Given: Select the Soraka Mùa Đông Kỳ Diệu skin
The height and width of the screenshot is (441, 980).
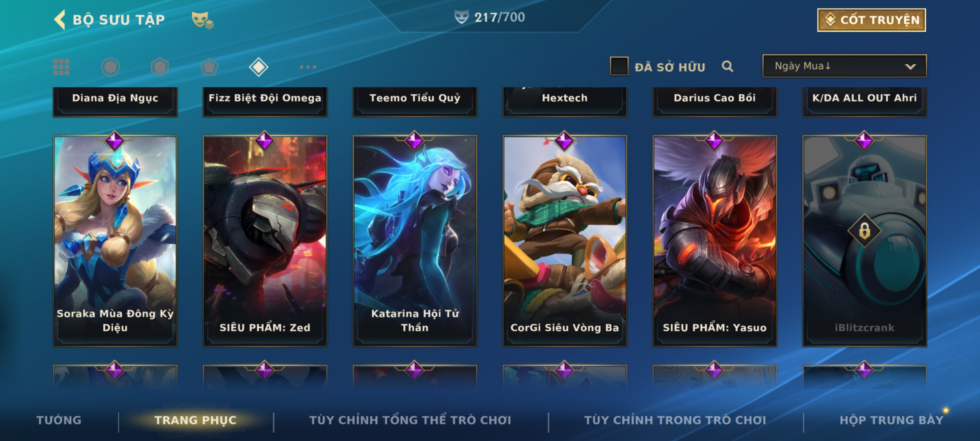Looking at the screenshot, I should point(115,241).
